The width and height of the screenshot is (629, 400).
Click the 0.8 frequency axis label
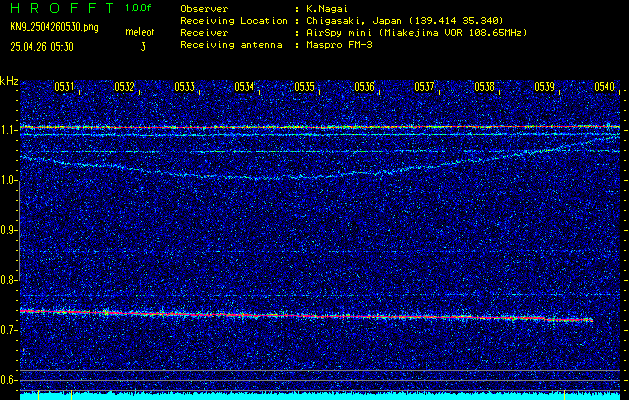coord(7,280)
